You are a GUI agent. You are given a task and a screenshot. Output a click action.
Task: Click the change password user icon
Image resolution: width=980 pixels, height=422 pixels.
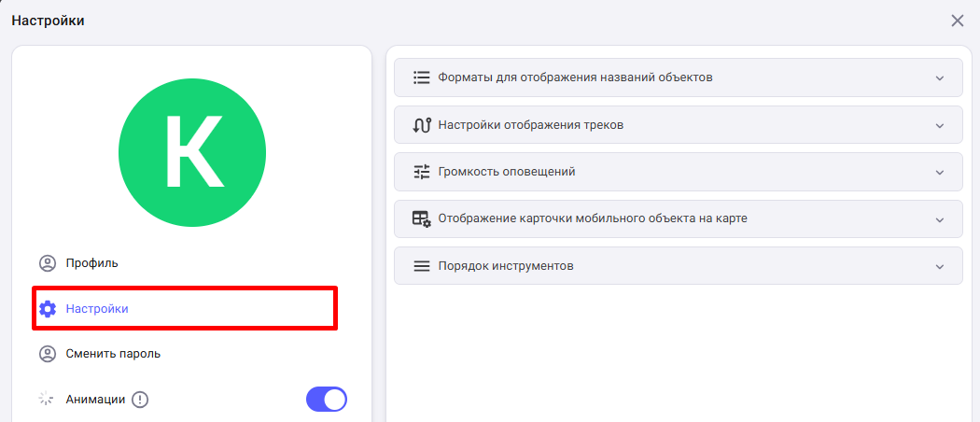tap(48, 354)
